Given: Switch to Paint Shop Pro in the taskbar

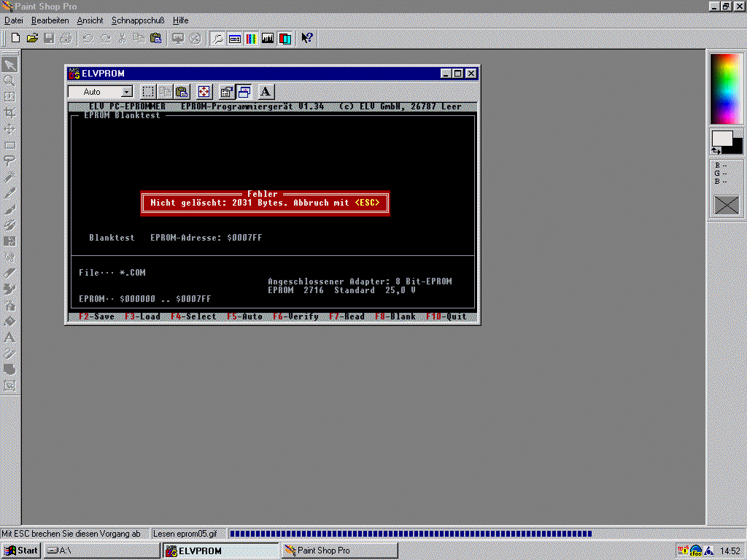Looking at the screenshot, I should point(340,551).
